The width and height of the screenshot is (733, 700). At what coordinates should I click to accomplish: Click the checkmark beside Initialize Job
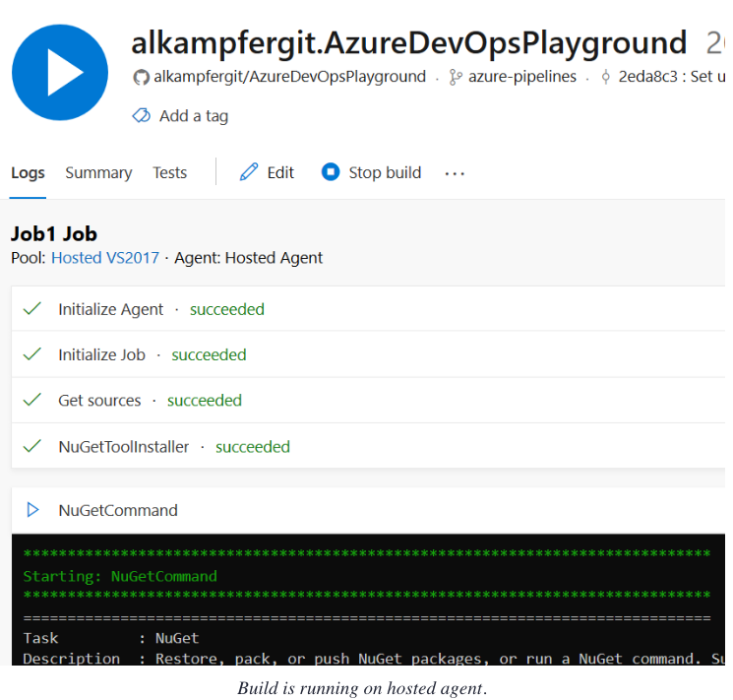(x=32, y=354)
